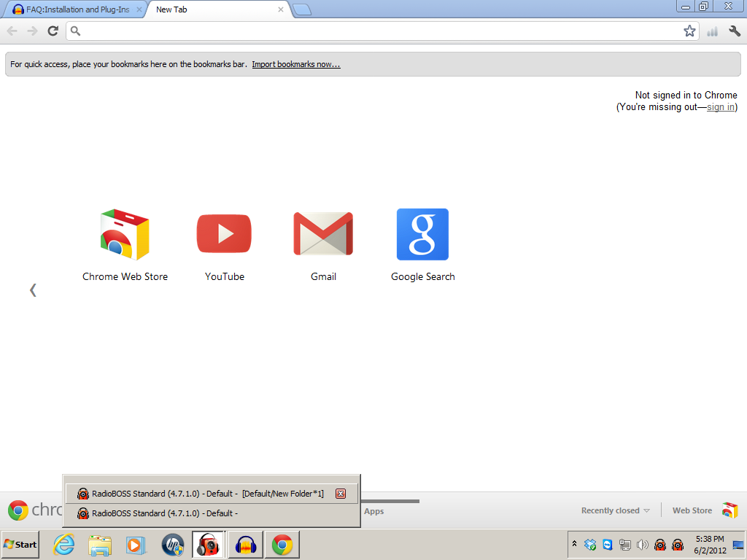Open the volume speaker tray icon
Viewport: 747px width, 560px height.
click(x=642, y=544)
